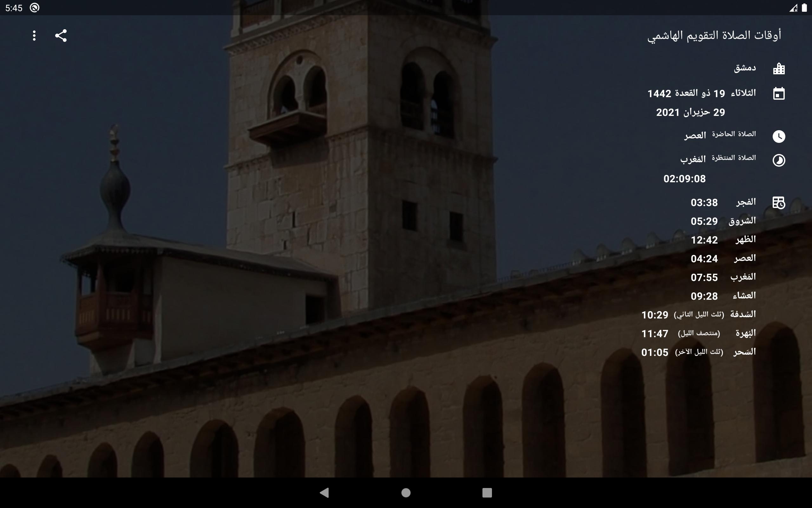Screen dimensions: 812x508
Task: Select the العصر time 04:24
Action: pos(704,259)
